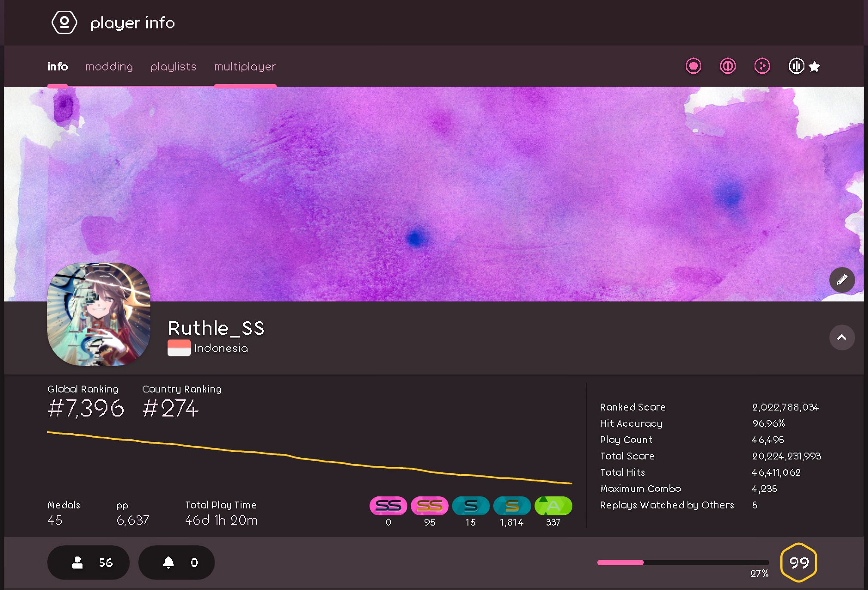Click the level progress bar
868x590 pixels.
coord(682,563)
